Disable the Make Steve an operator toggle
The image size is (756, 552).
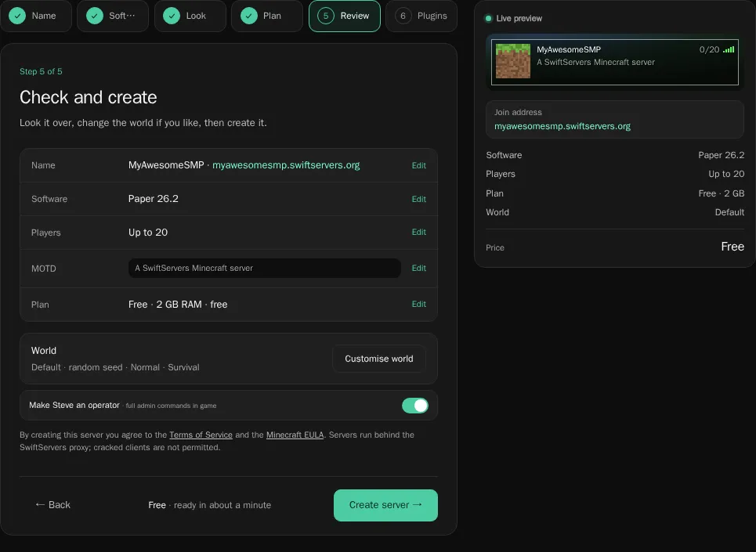click(x=415, y=406)
